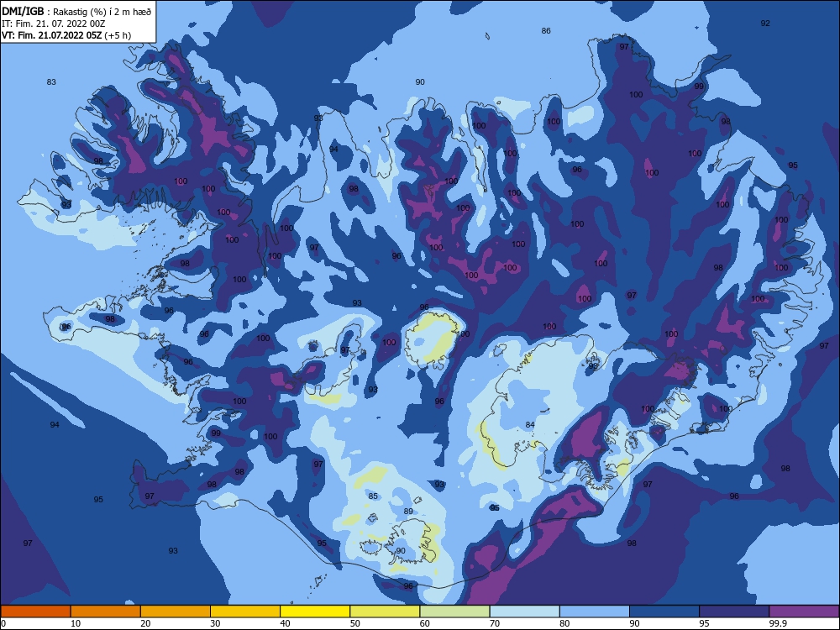
Task: Click the pale blue 70–80 legend swatch
Action: (x=525, y=612)
